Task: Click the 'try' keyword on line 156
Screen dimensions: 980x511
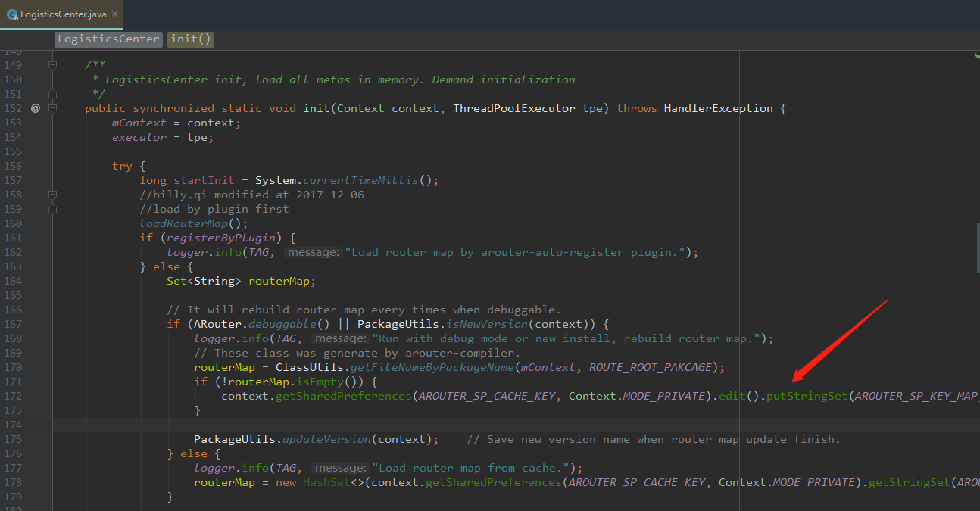Action: pyautogui.click(x=122, y=166)
